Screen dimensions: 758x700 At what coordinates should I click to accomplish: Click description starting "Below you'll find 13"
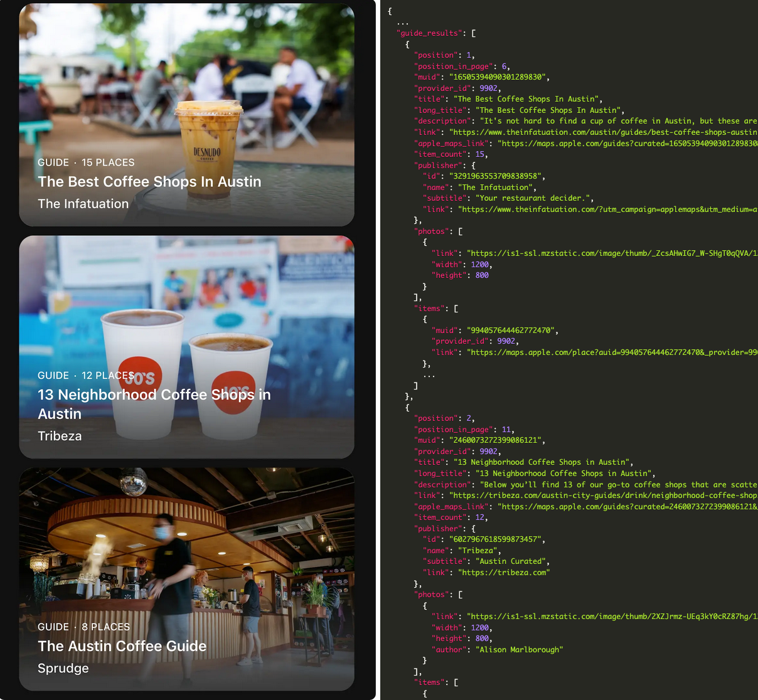pyautogui.click(x=619, y=485)
